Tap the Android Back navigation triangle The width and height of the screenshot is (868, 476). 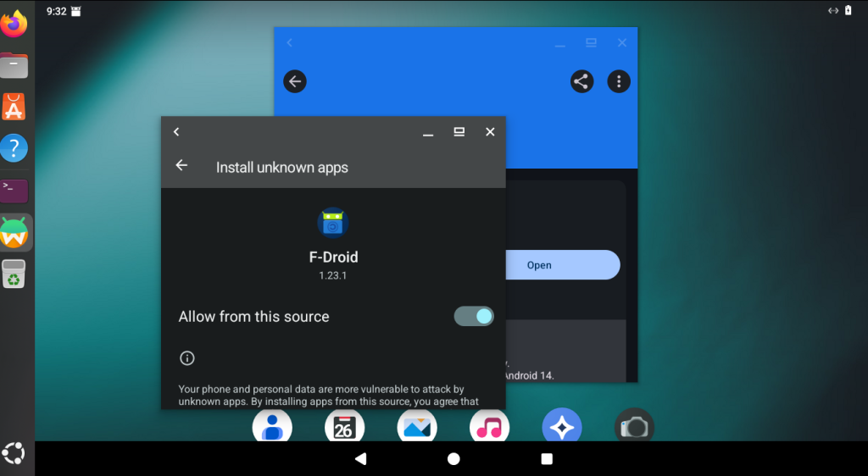(x=360, y=458)
